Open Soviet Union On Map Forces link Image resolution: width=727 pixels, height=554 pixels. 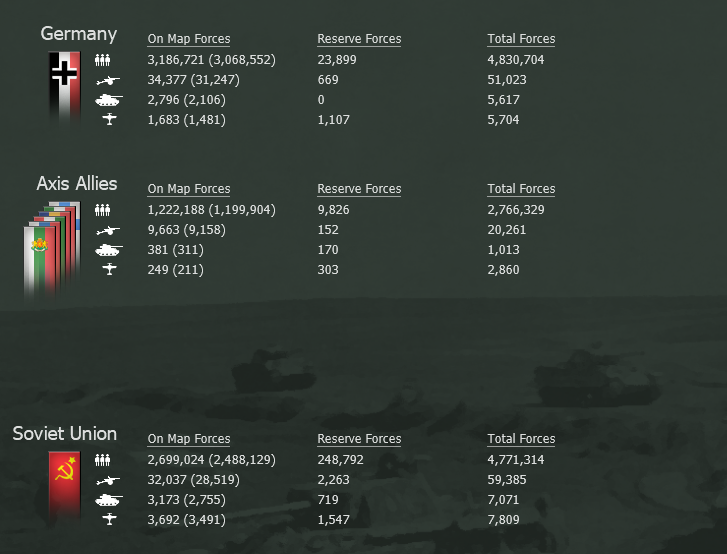(189, 439)
